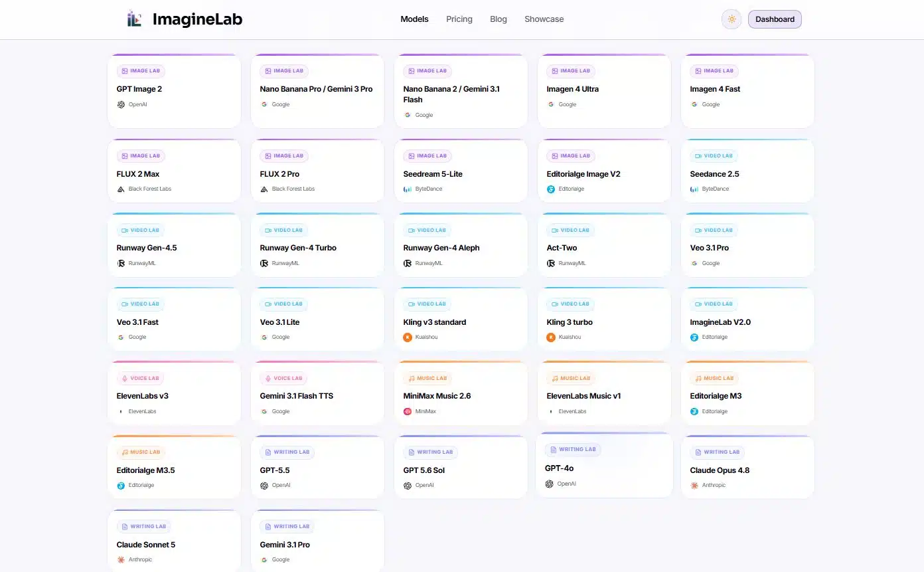
Task: Select 'ByteDance' text under Seedance 2.5
Action: [x=716, y=189]
